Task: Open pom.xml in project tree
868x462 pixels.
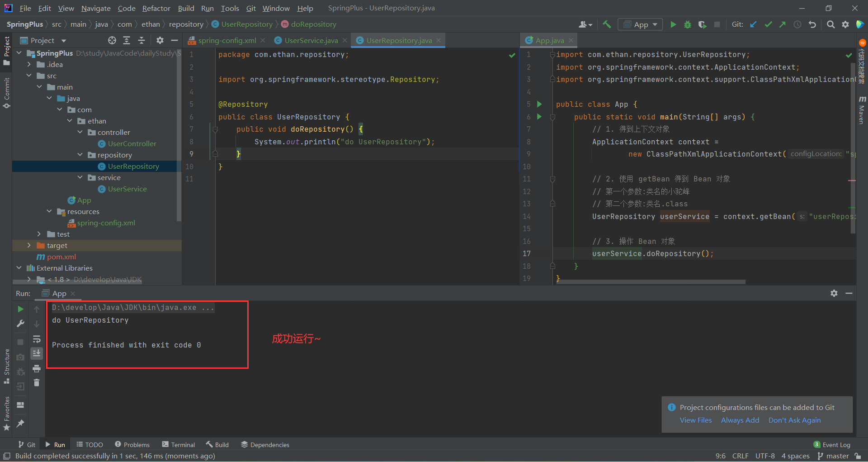Action: [x=61, y=257]
